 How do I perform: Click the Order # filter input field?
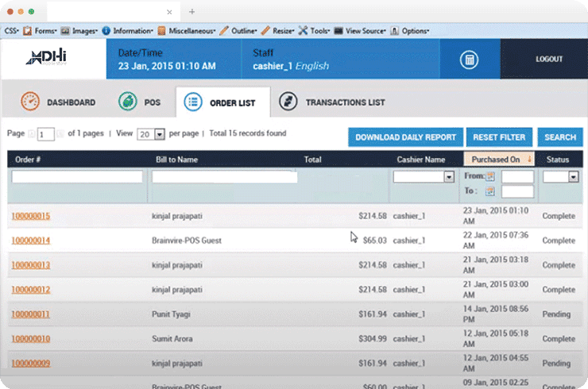pyautogui.click(x=77, y=177)
